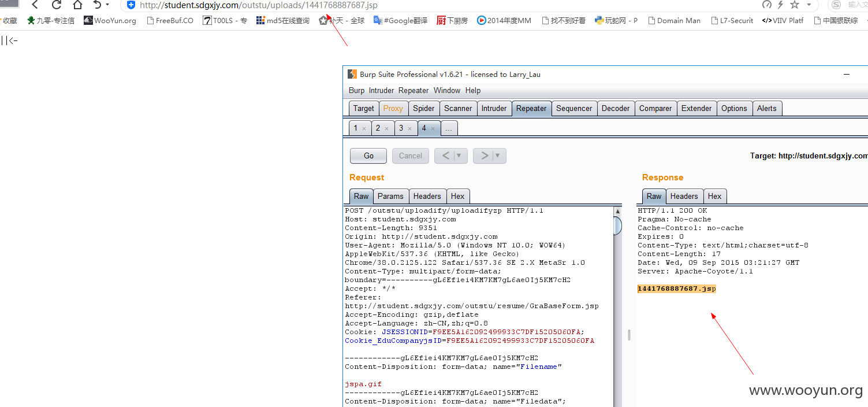
Task: Open the VIIV Platf bookmark
Action: tap(783, 20)
